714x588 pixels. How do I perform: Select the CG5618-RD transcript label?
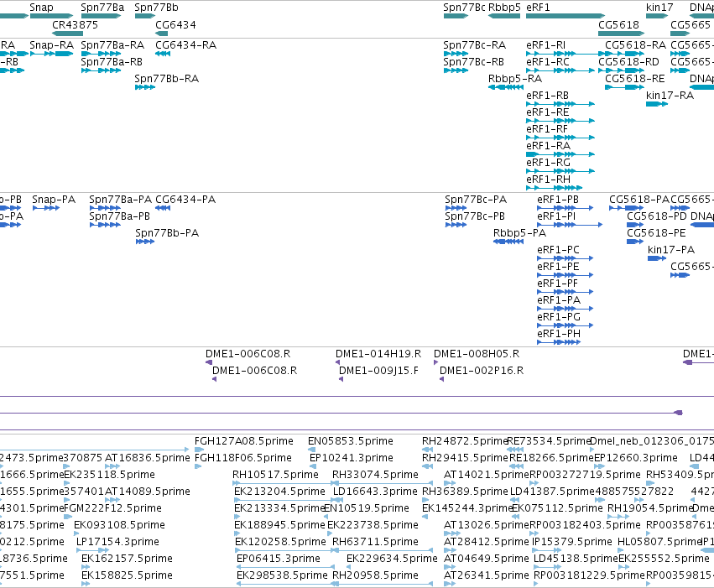click(x=628, y=62)
